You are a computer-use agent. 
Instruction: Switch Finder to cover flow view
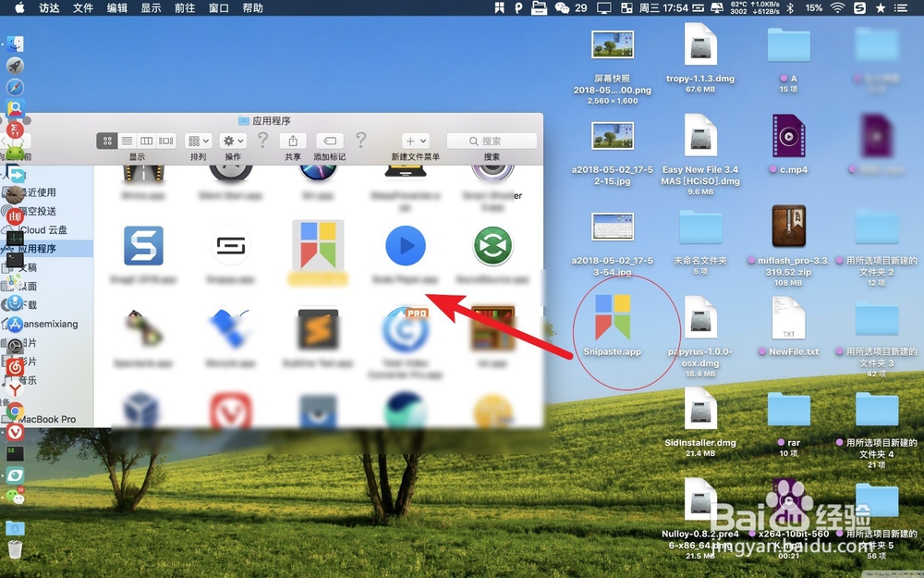(x=166, y=141)
